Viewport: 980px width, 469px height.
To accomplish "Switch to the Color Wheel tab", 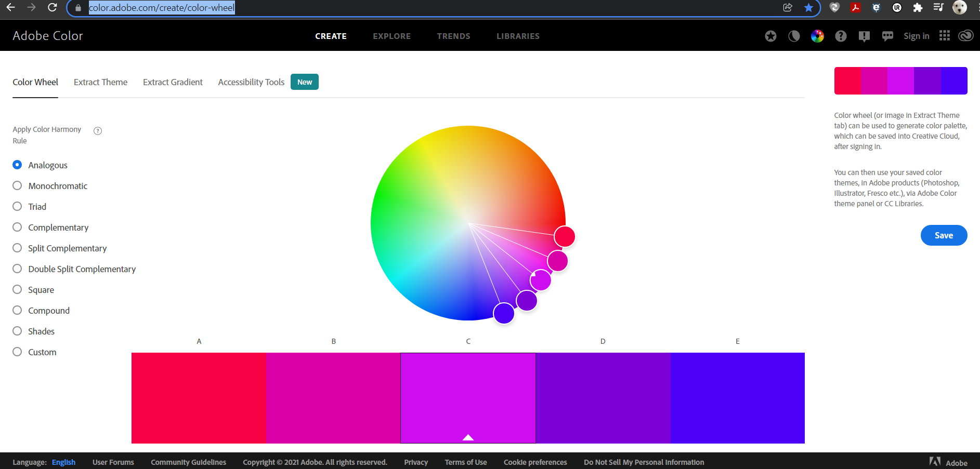I will 35,82.
